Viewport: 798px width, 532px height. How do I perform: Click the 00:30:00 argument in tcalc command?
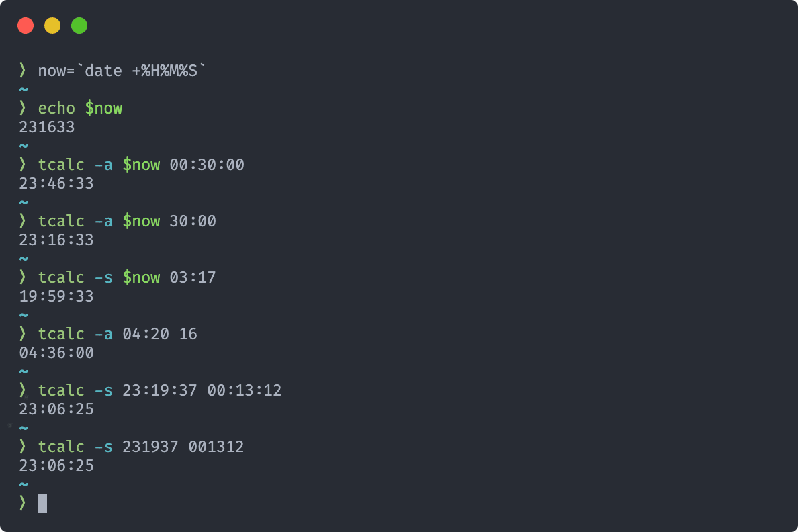coord(207,165)
